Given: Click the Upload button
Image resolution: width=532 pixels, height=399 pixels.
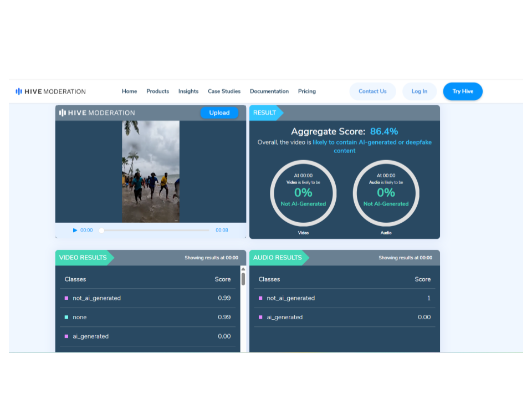Looking at the screenshot, I should pyautogui.click(x=219, y=113).
